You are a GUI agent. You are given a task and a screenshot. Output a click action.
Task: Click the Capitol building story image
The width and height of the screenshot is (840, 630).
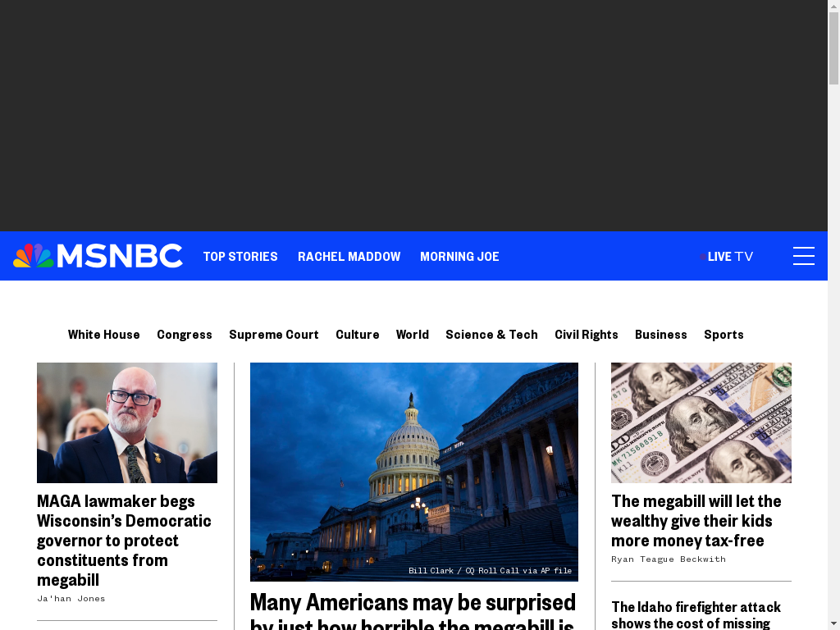(x=414, y=472)
